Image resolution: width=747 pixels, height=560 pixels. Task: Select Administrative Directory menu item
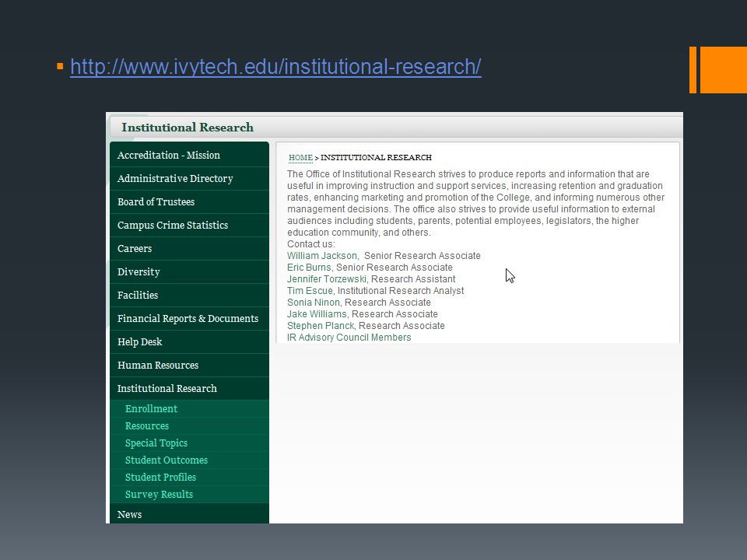189,179
